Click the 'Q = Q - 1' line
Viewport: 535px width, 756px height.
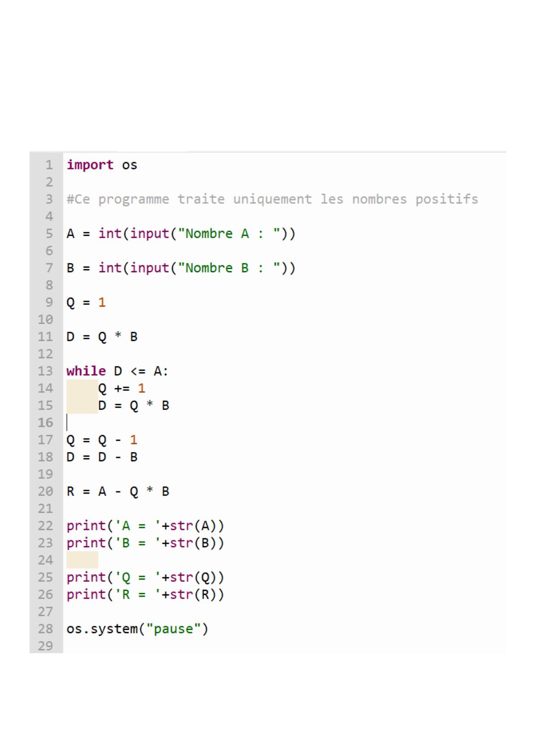(102, 440)
